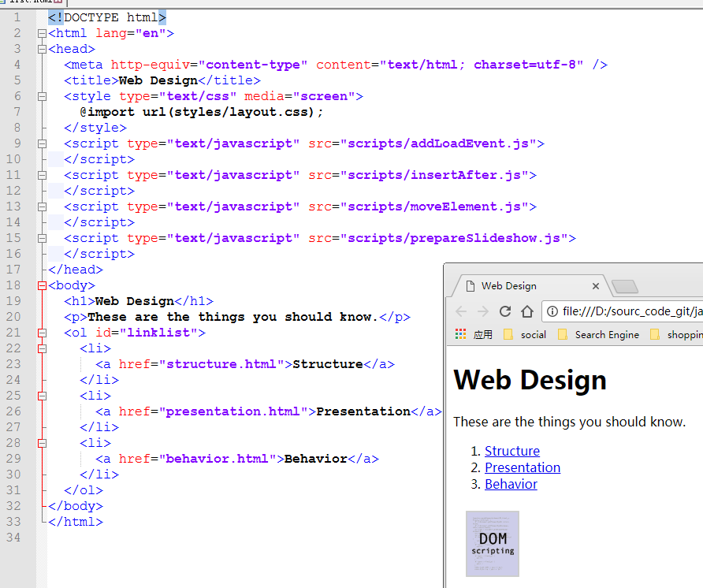Click the Web Design heading in browser
Screen dimensions: 703x588
(x=530, y=380)
